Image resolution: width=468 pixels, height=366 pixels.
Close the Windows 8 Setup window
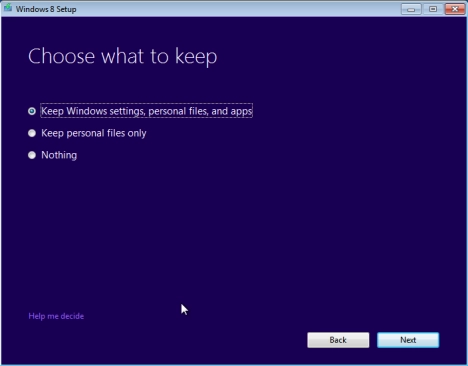coord(455,9)
